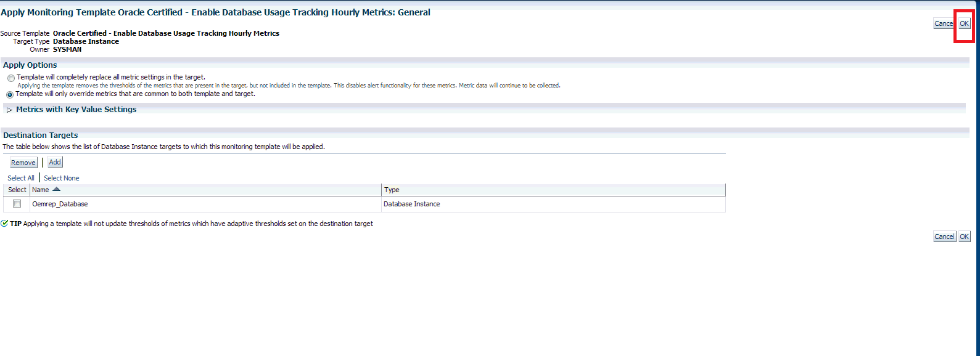Screen dimensions: 980x356
Task: Click the Add button
Action: pyautogui.click(x=55, y=162)
